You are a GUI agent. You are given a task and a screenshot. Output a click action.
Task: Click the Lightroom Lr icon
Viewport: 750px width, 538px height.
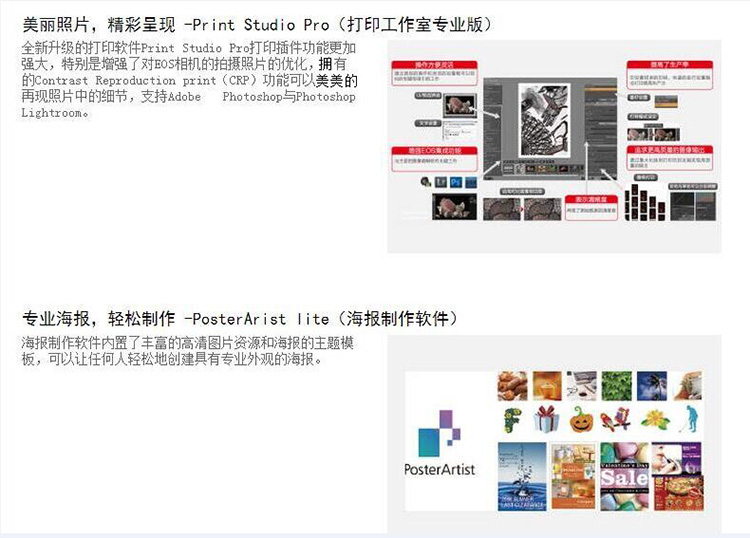coord(440,183)
